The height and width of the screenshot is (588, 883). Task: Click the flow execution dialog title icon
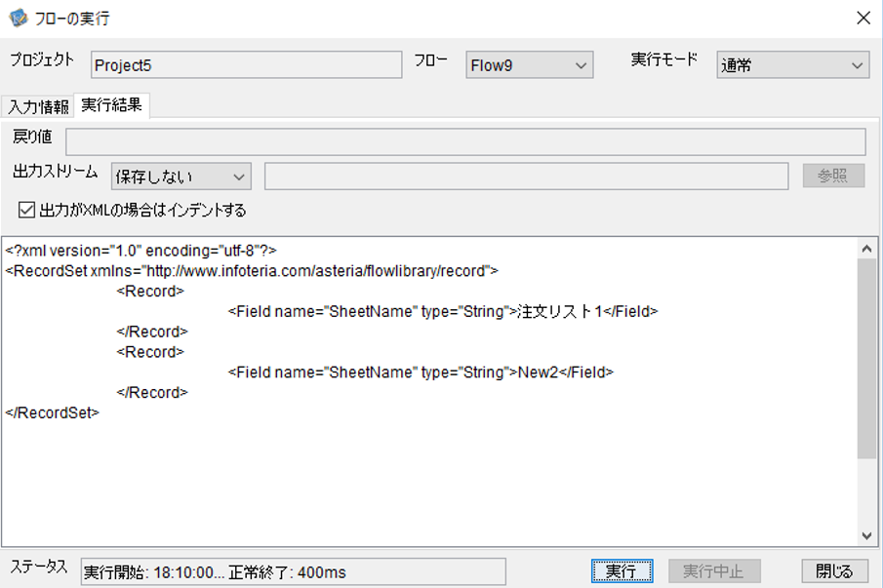[18, 18]
